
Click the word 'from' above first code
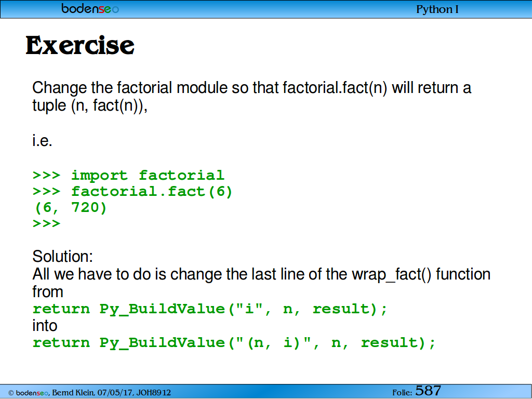point(48,292)
